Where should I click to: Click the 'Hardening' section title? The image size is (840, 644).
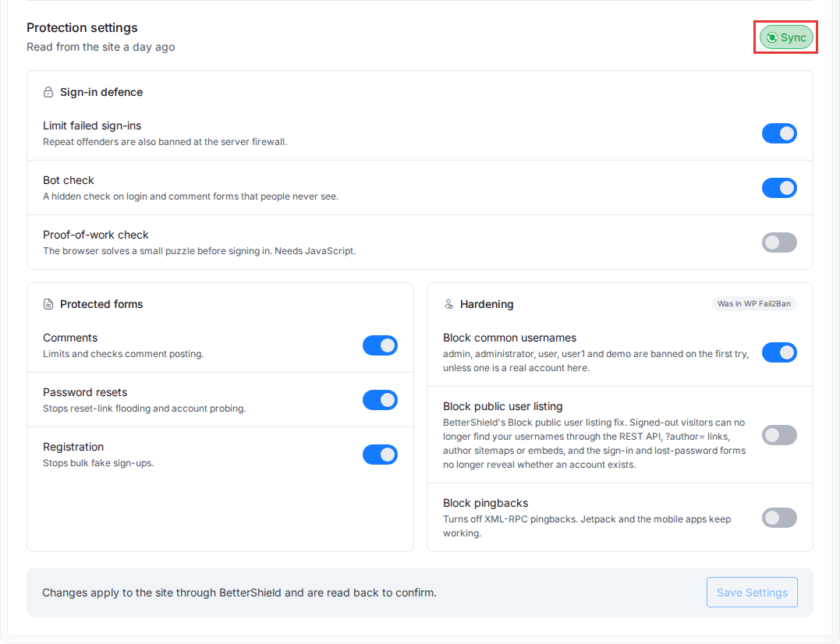[487, 304]
